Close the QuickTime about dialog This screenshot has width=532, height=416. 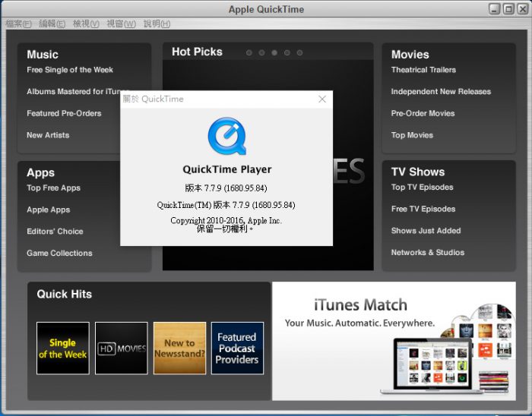tap(322, 99)
